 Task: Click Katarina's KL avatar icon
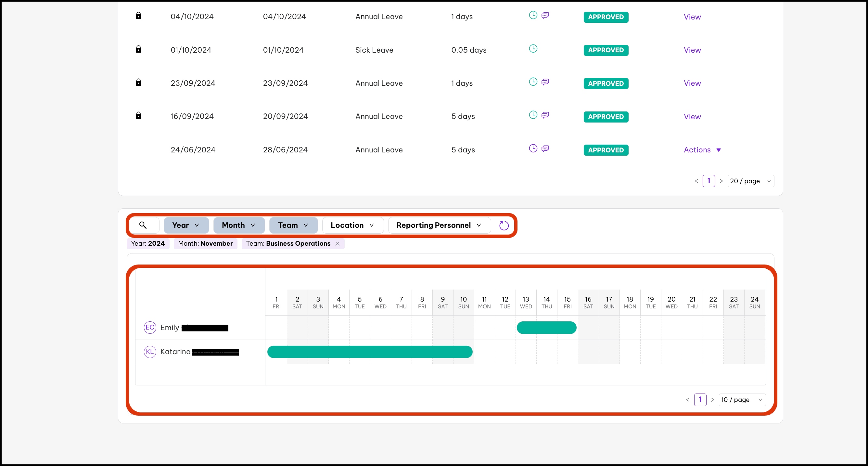(x=150, y=352)
